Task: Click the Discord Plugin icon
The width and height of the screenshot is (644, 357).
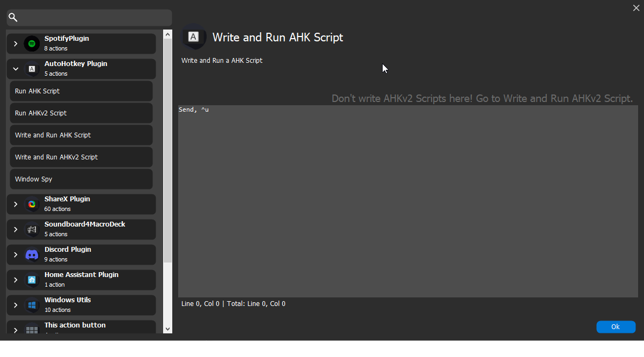Action: click(x=32, y=254)
